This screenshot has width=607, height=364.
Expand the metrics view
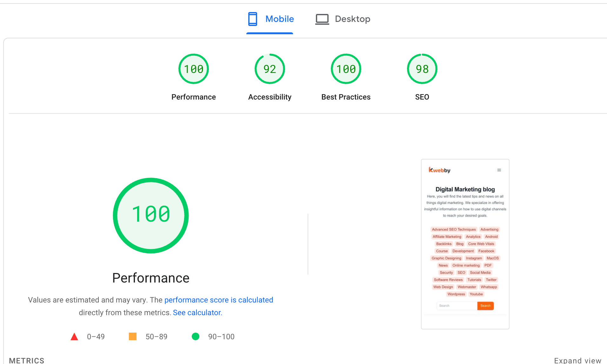[x=577, y=360]
